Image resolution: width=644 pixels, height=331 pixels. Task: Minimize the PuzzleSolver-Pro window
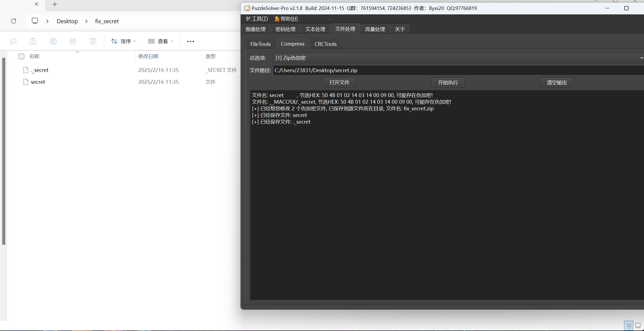point(607,8)
